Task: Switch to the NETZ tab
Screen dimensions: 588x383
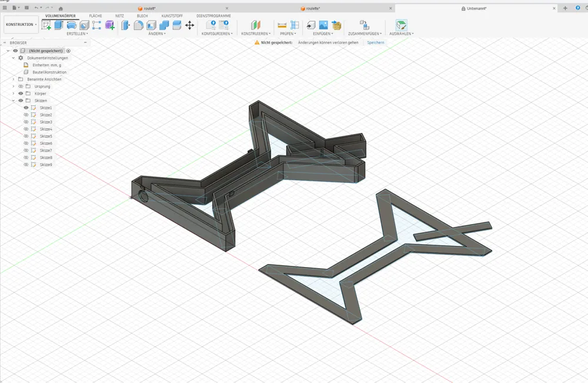Action: (119, 16)
